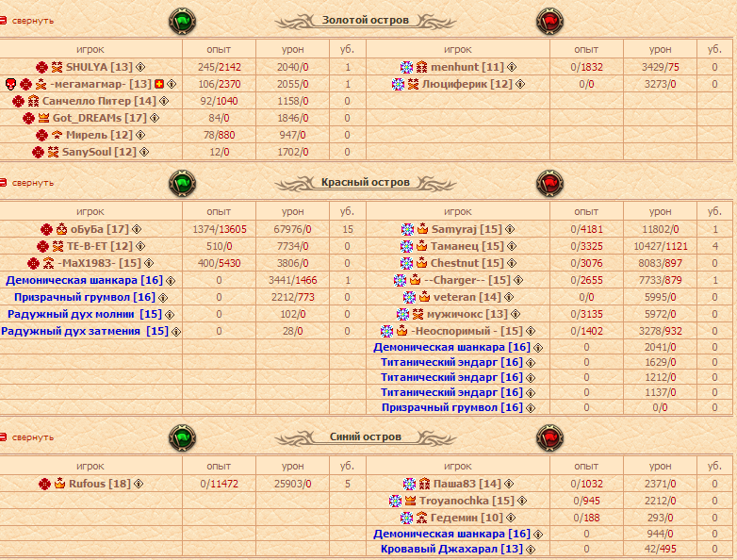Click the rank icon beside Rufous

click(59, 484)
